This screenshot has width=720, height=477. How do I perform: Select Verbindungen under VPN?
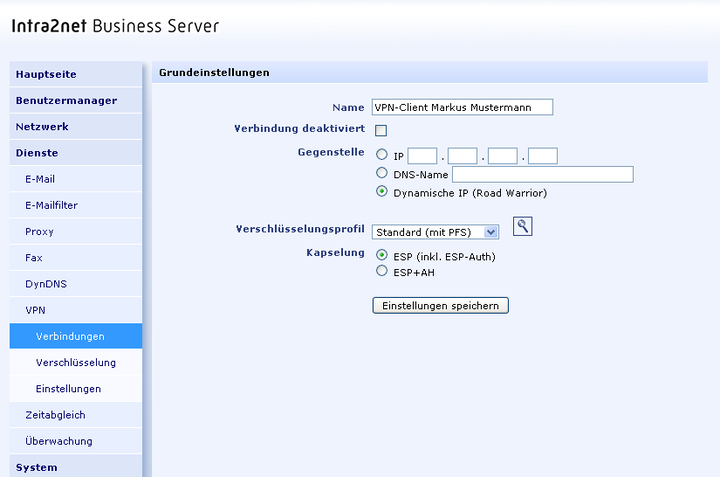click(76, 336)
